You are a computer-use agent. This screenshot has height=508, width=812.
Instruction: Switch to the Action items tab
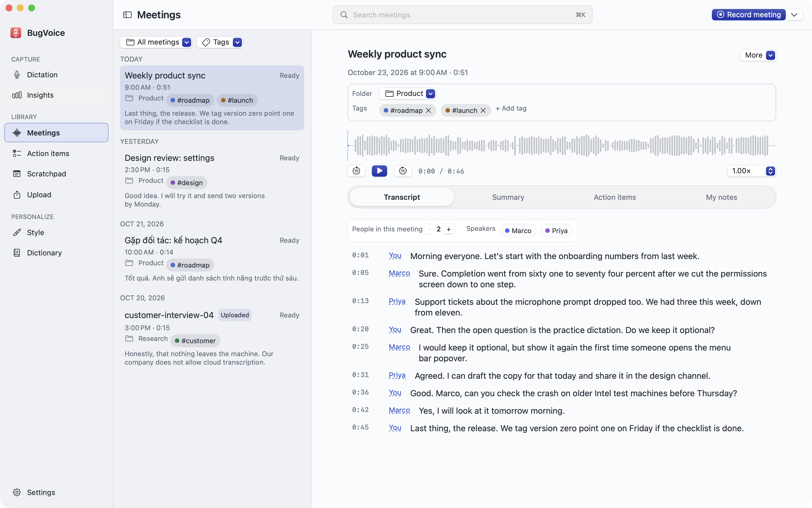(x=615, y=197)
